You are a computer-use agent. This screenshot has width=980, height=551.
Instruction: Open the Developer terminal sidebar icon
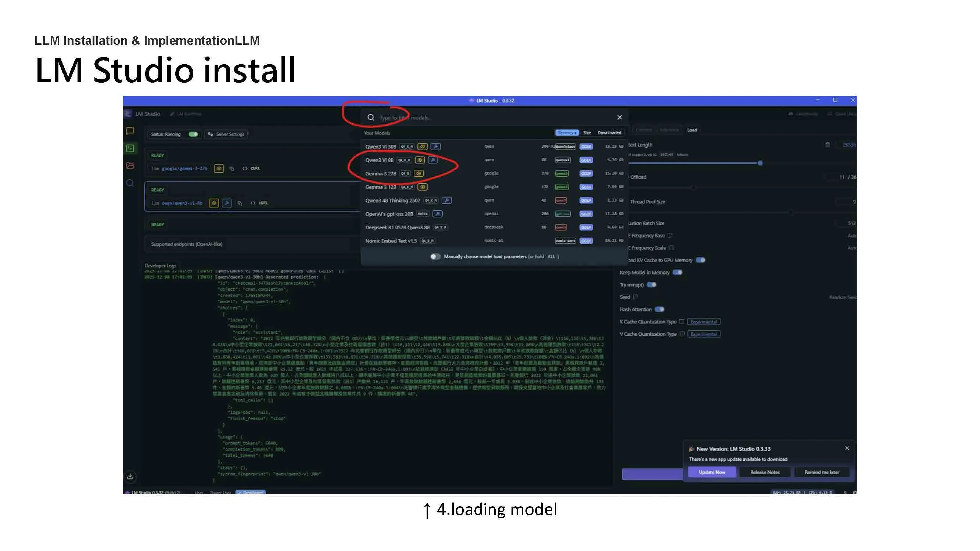(130, 148)
